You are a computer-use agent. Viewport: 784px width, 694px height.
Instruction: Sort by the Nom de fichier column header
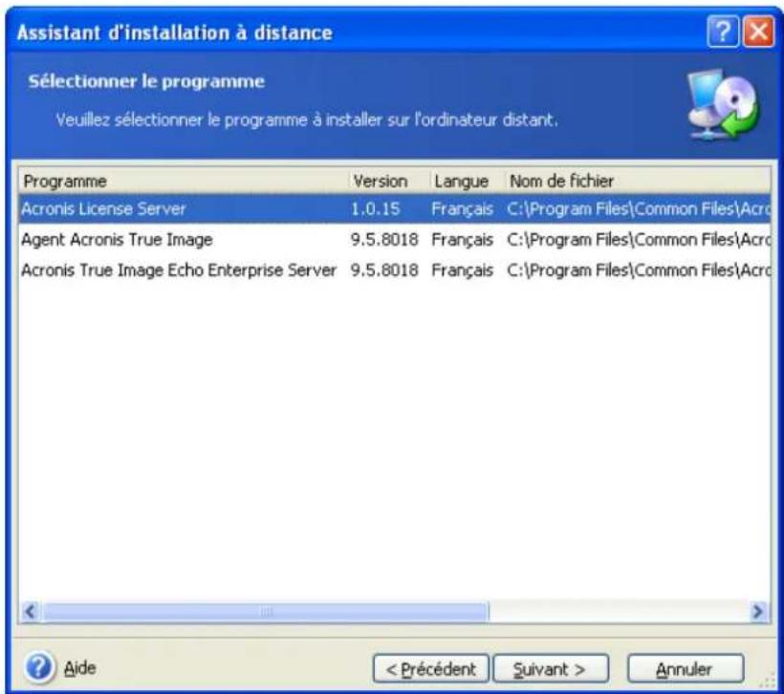(638, 181)
